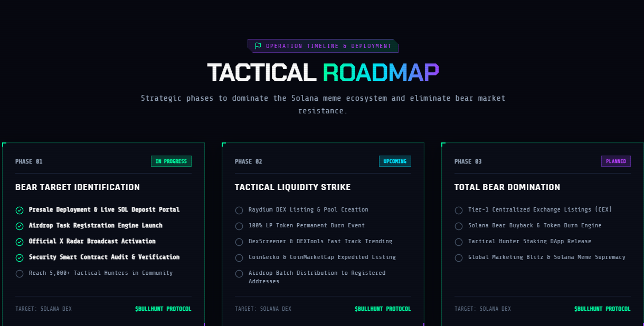
Task: Click the IN PROGRESS status badge
Action: [x=171, y=161]
